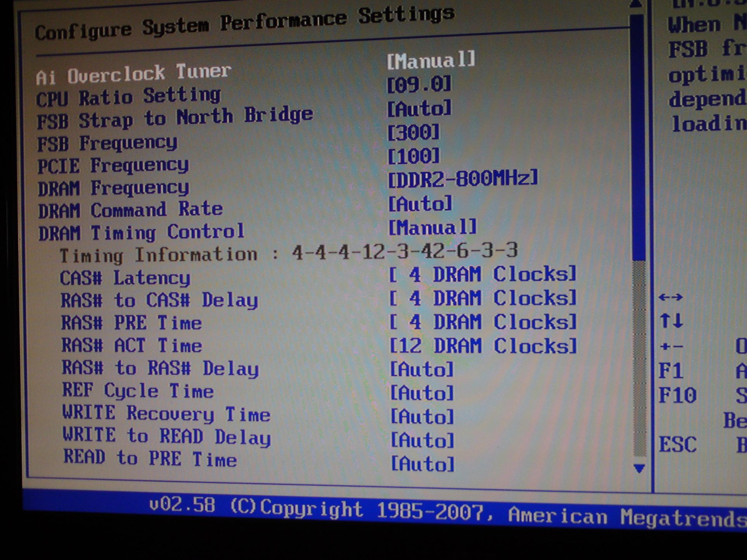Select the CAS# Latency menu item
This screenshot has width=747, height=560.
[x=125, y=278]
